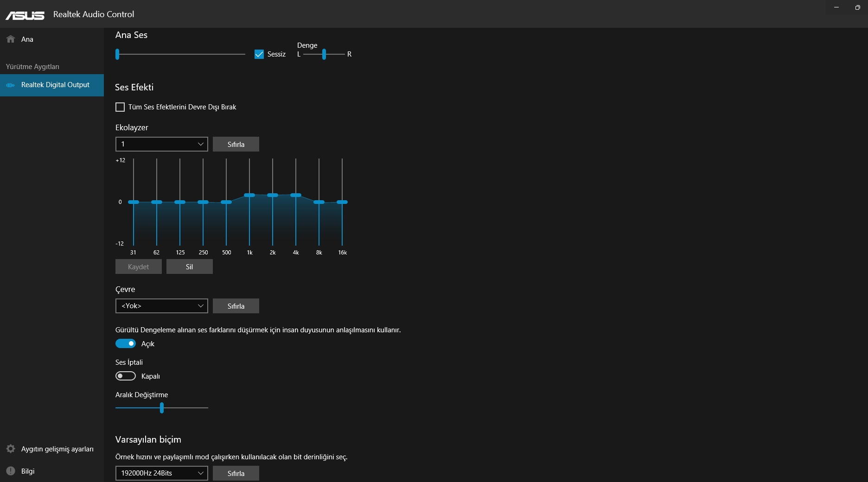This screenshot has width=868, height=482.
Task: Turn off the Gürültü Dengeleme toggle
Action: tap(126, 343)
